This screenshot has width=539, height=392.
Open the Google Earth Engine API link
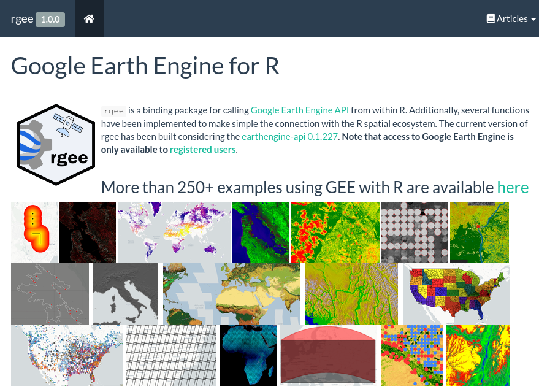click(299, 110)
